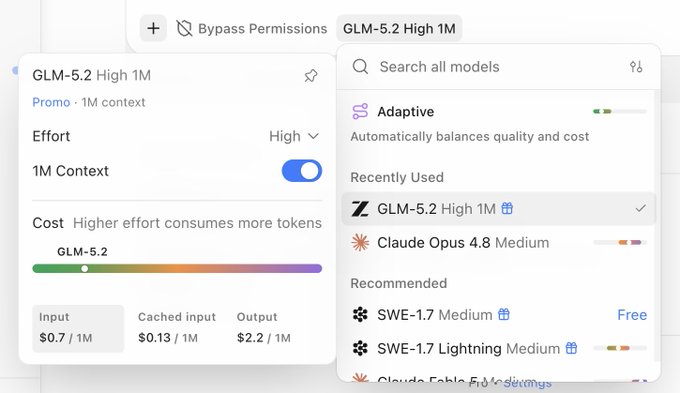This screenshot has width=680, height=393.
Task: Click the gift icon next to GLM-5.2
Action: click(507, 208)
